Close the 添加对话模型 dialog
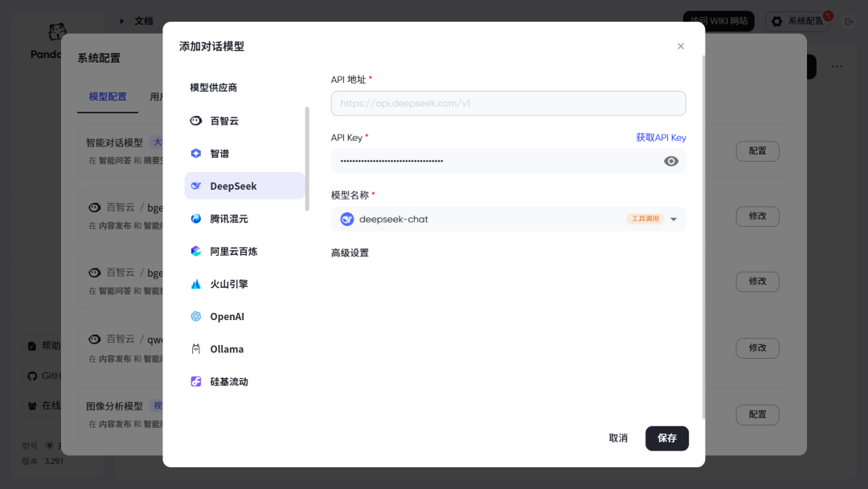Viewport: 868px width, 489px height. 681,47
